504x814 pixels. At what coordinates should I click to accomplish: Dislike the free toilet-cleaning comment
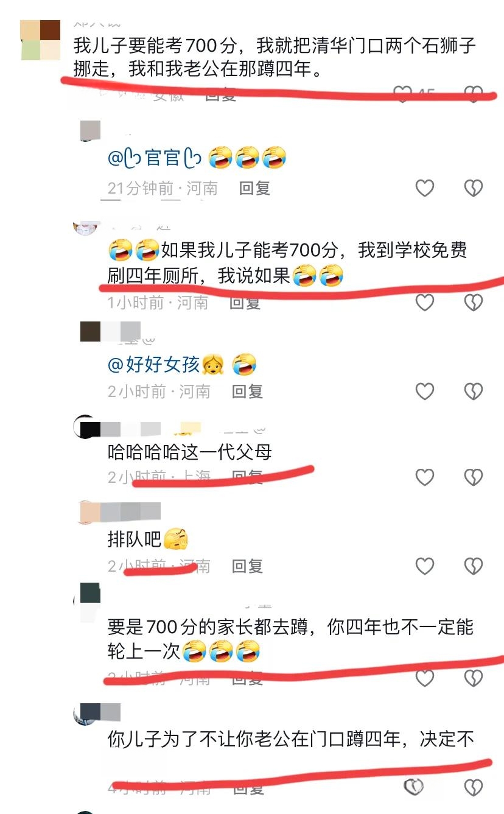pos(474,302)
